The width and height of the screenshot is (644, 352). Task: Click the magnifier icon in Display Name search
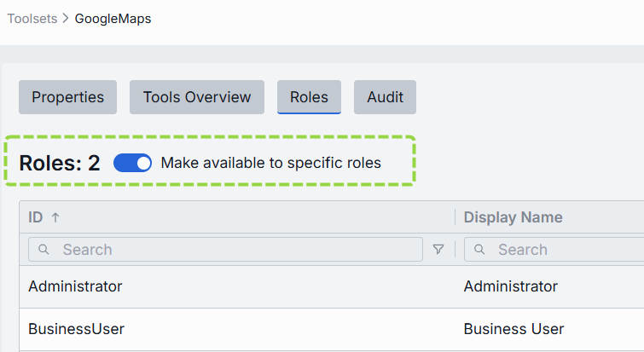[479, 250]
